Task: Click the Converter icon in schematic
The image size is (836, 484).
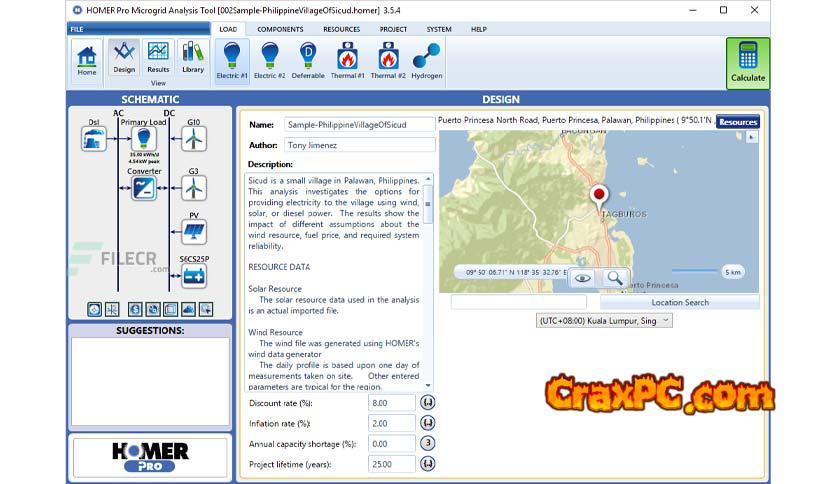Action: tap(144, 188)
